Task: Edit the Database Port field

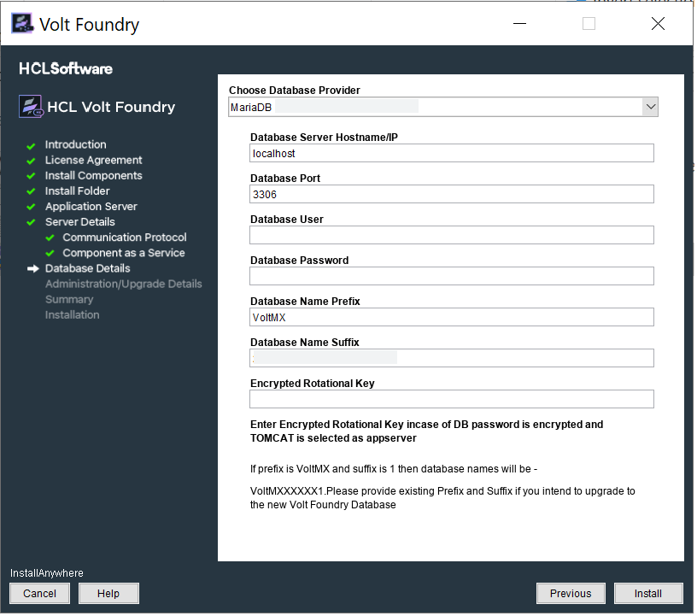Action: pos(452,194)
